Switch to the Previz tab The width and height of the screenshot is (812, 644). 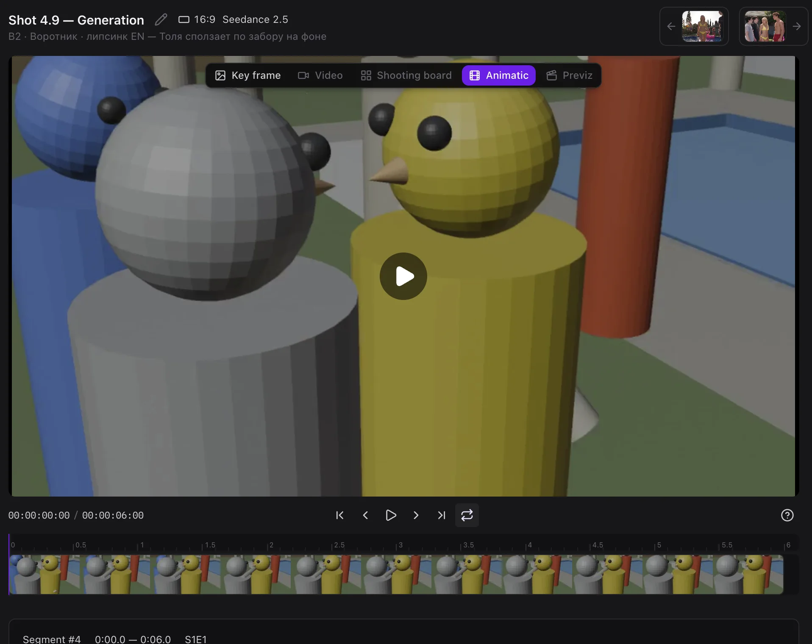pos(569,75)
